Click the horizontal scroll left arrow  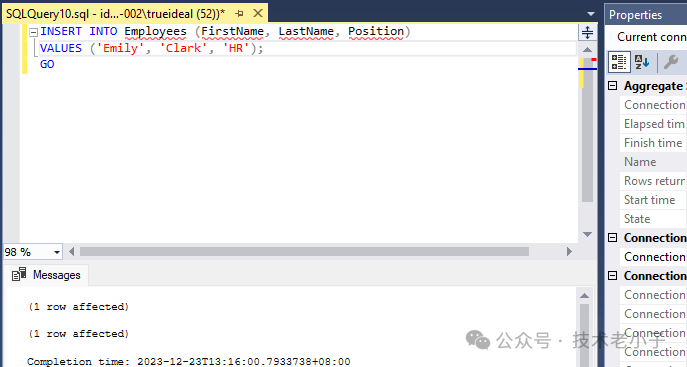[71, 251]
